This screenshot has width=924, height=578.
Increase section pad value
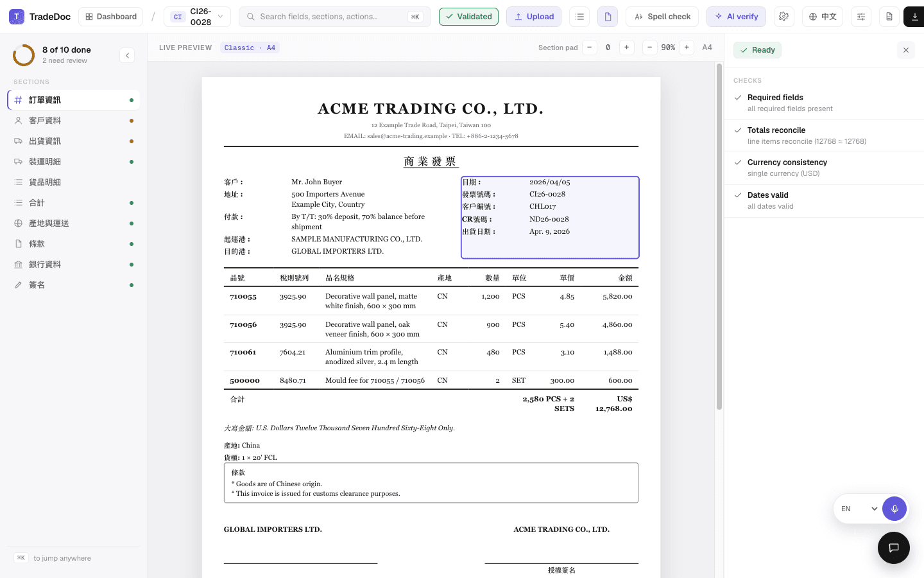coord(626,48)
